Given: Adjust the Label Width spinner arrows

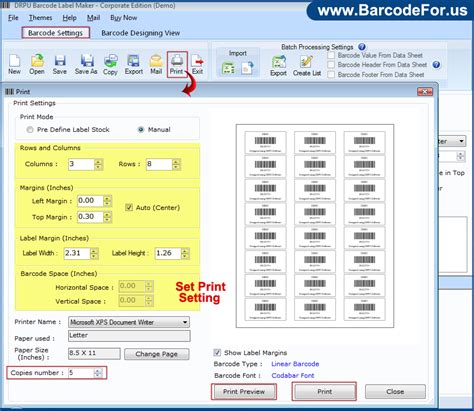Looking at the screenshot, I should [x=94, y=254].
